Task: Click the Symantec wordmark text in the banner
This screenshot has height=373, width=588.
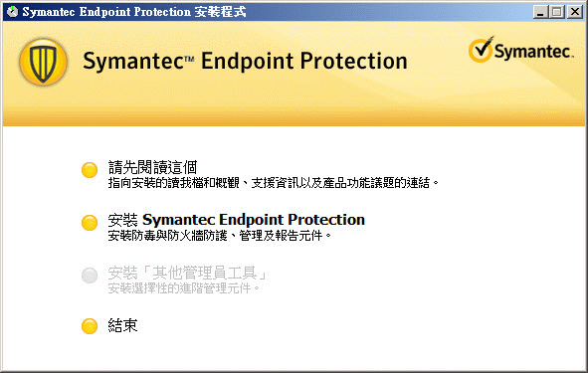Action: [534, 52]
